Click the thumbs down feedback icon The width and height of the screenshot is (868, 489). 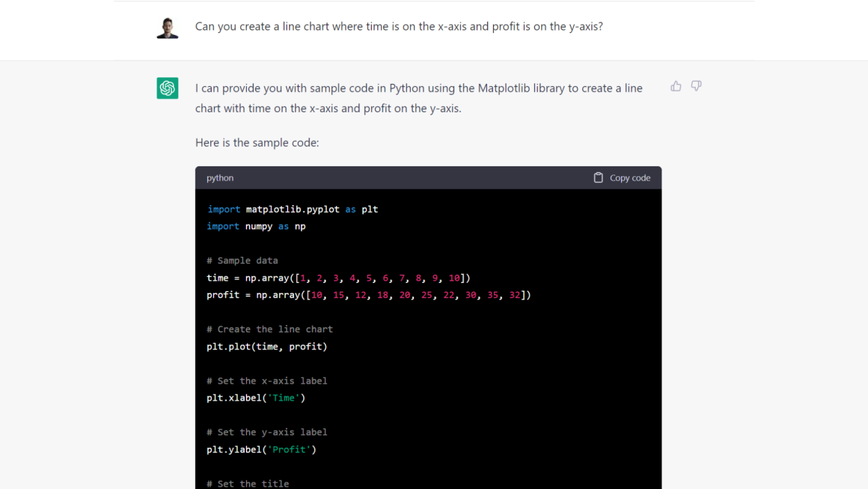pyautogui.click(x=696, y=86)
